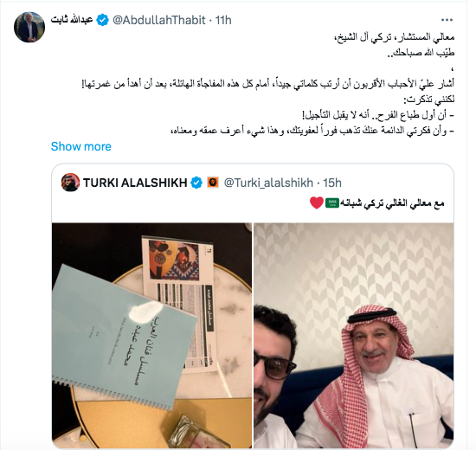Click Abdullah Thabit's profile avatar
The width and height of the screenshot is (476, 450).
coord(29,27)
